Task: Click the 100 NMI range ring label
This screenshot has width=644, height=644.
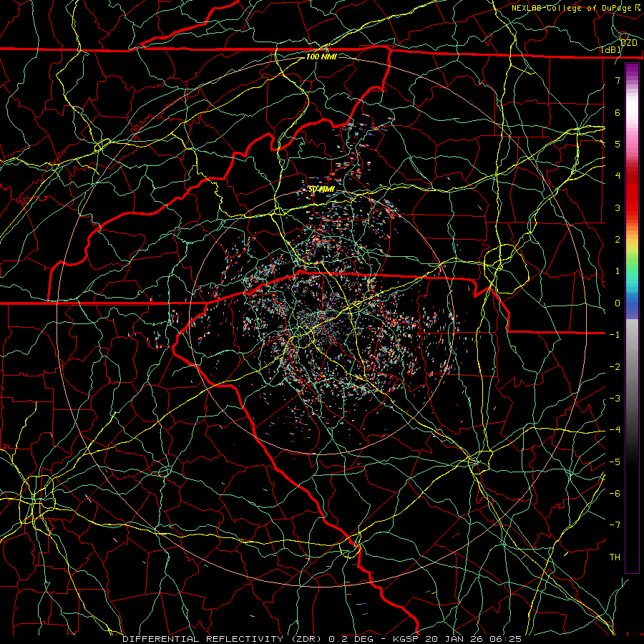Action: pos(321,57)
